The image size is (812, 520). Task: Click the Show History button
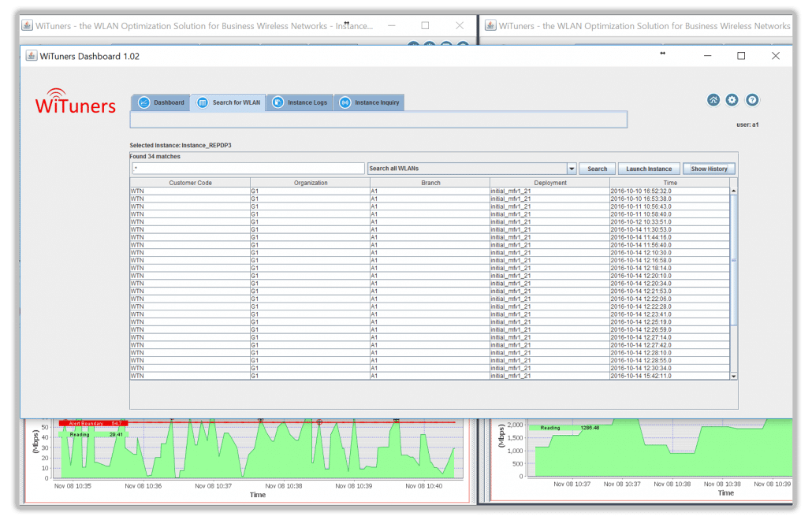click(x=709, y=169)
